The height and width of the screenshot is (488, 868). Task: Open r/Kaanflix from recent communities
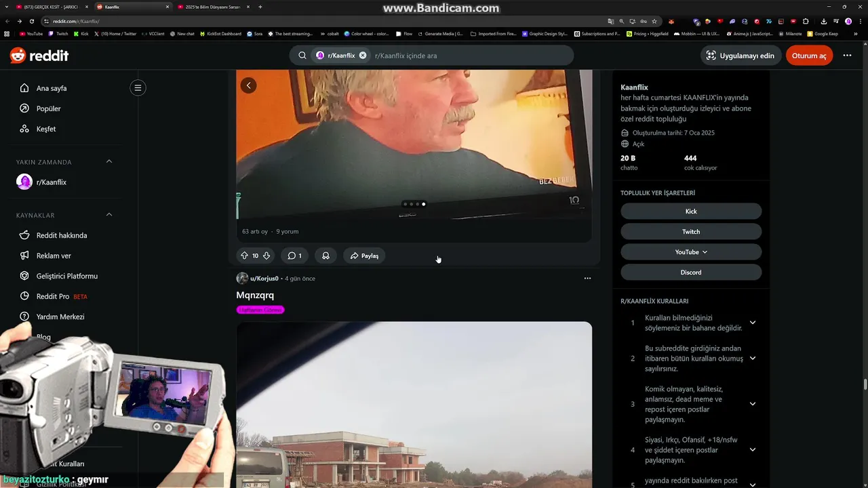[51, 182]
